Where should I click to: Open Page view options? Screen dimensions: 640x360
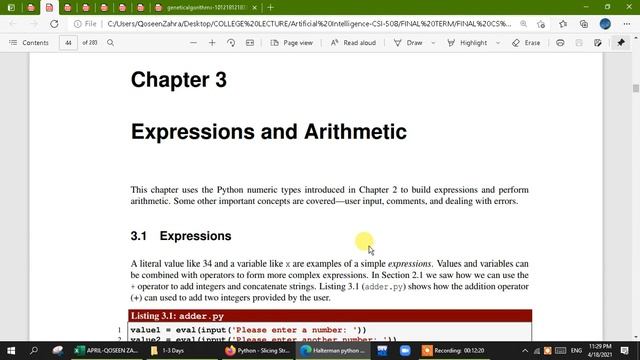[292, 43]
